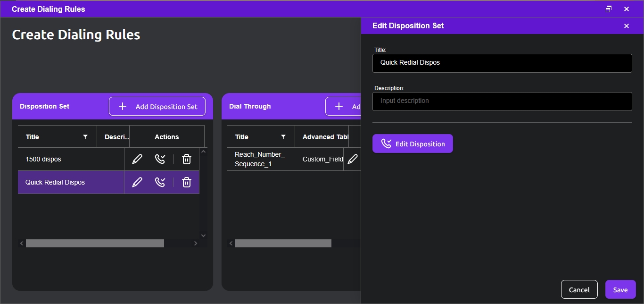Restore the Create Dialing Rules window
This screenshot has width=644, height=304.
click(x=609, y=9)
